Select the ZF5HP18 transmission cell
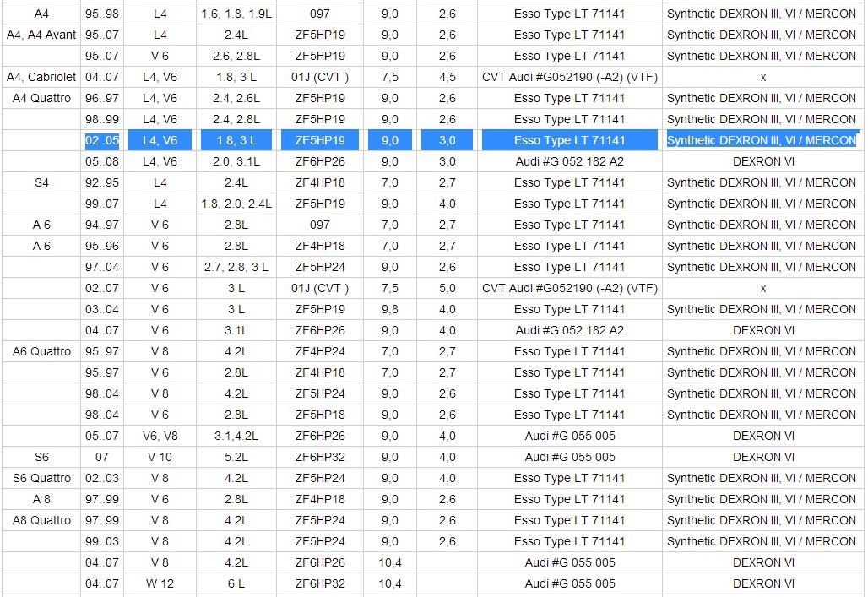This screenshot has height=597, width=868. coord(320,415)
